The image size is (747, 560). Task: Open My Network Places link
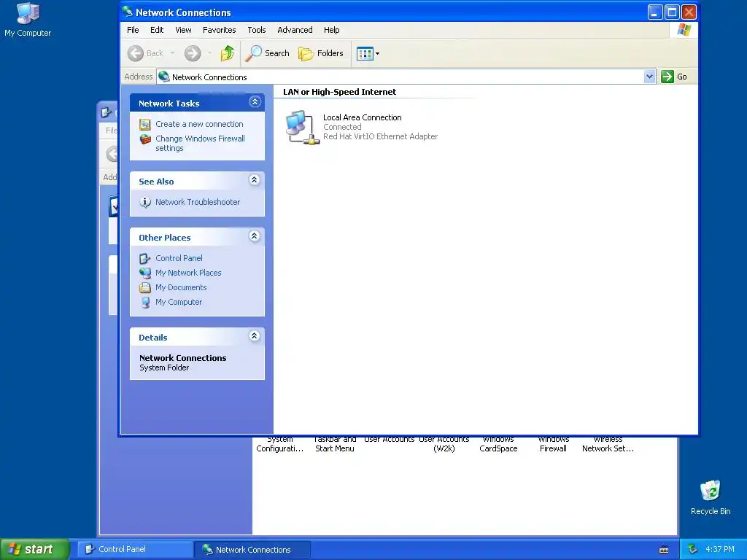[x=188, y=273]
